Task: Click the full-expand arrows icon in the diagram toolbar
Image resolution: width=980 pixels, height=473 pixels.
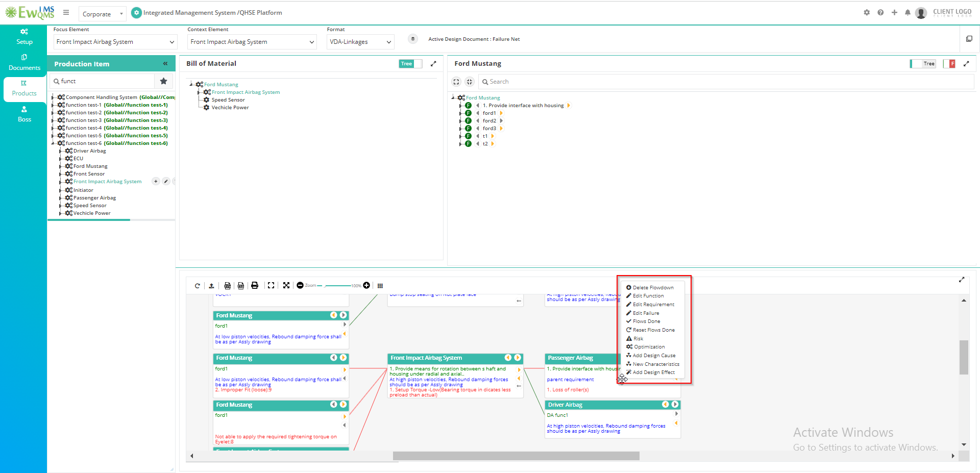Action: click(286, 286)
